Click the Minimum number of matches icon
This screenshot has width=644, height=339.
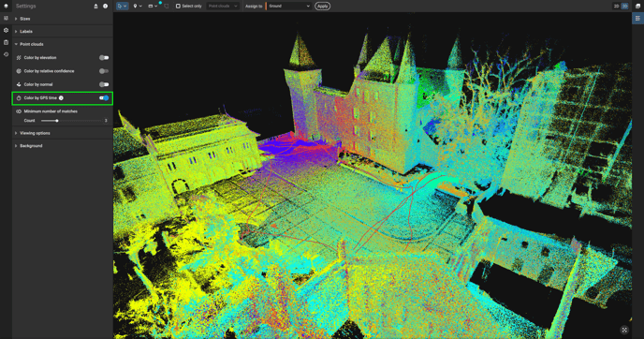coord(19,111)
